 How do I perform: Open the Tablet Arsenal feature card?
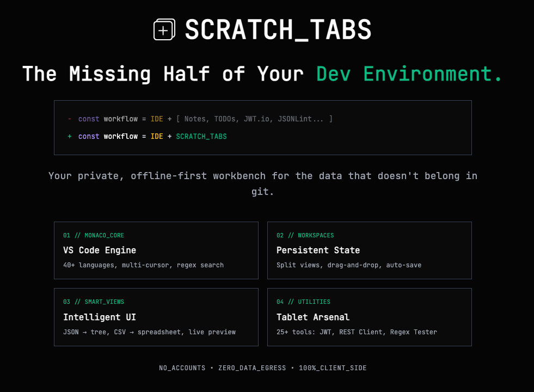tap(370, 317)
